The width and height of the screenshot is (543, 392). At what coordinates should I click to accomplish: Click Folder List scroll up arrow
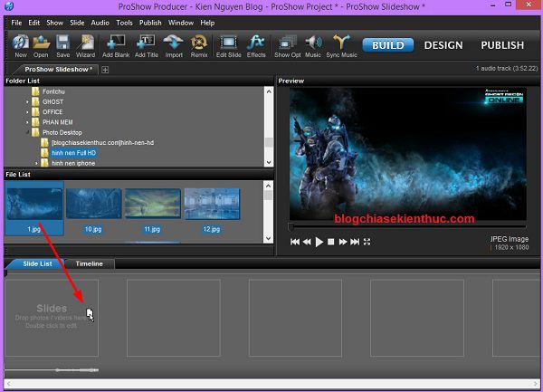[269, 91]
